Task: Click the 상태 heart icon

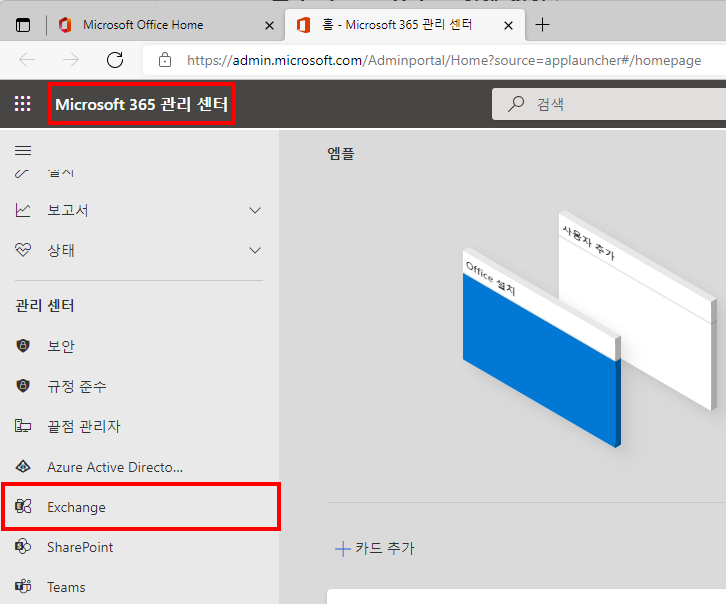Action: point(23,250)
